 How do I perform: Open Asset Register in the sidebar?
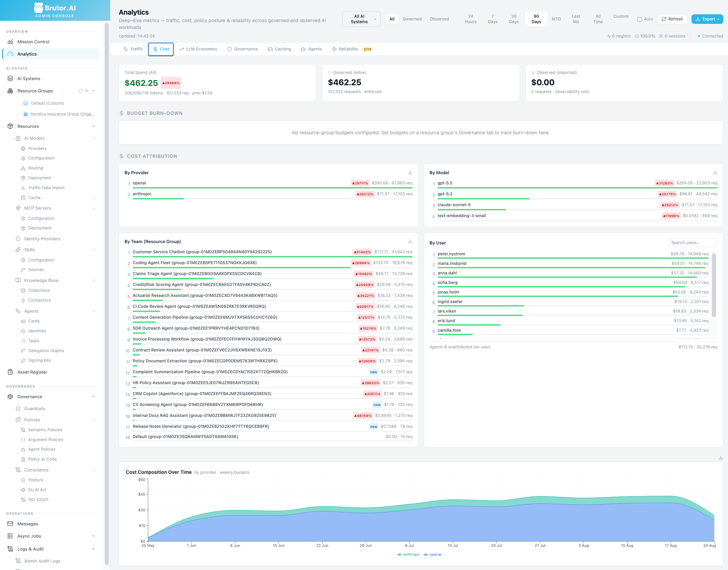pyautogui.click(x=51, y=372)
